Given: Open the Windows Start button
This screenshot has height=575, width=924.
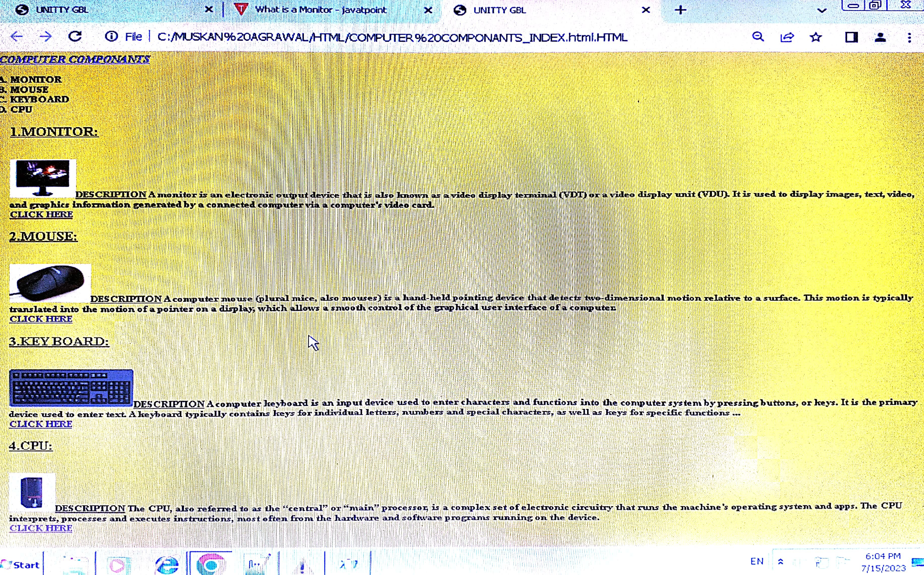Looking at the screenshot, I should coord(21,565).
